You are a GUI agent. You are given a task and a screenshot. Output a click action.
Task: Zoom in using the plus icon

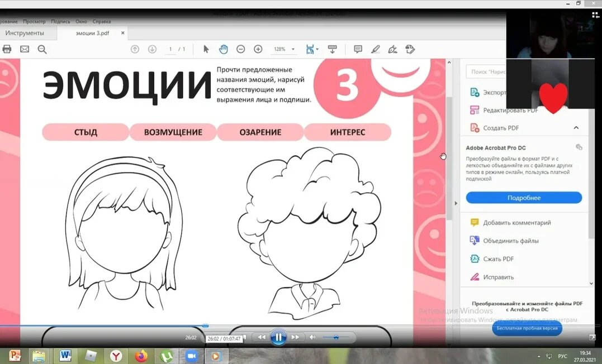point(258,49)
